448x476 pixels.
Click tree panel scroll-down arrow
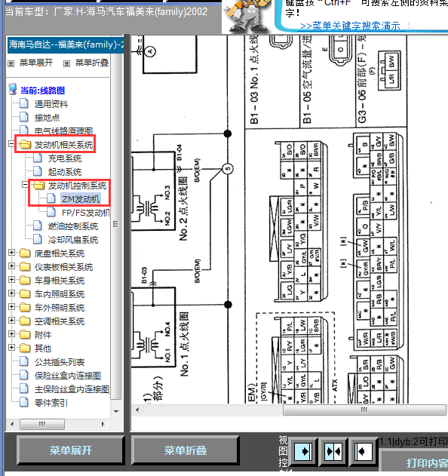click(116, 412)
